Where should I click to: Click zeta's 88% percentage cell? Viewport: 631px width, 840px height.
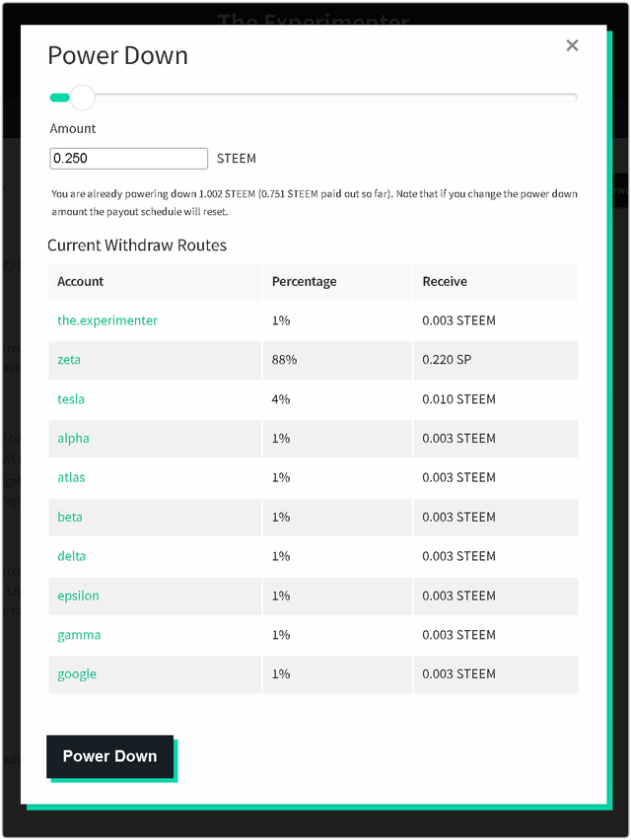pyautogui.click(x=284, y=360)
